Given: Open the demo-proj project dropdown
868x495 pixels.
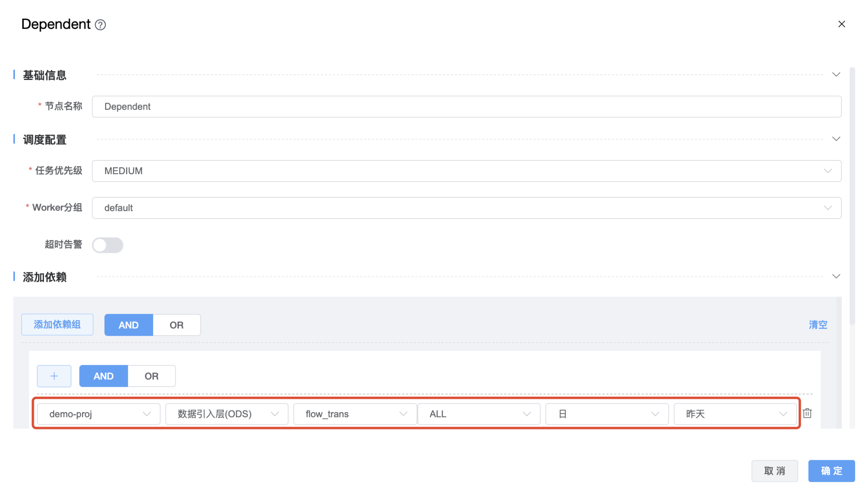Looking at the screenshot, I should 99,414.
